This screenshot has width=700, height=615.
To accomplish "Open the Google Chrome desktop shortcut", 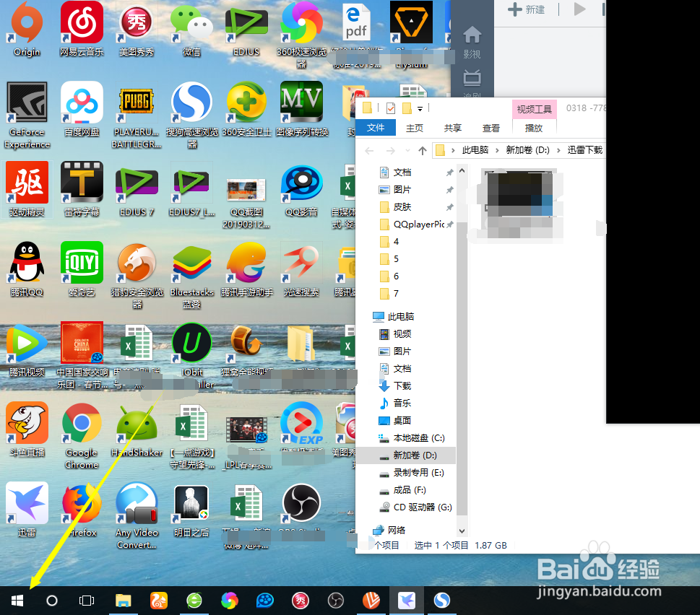I will click(82, 435).
